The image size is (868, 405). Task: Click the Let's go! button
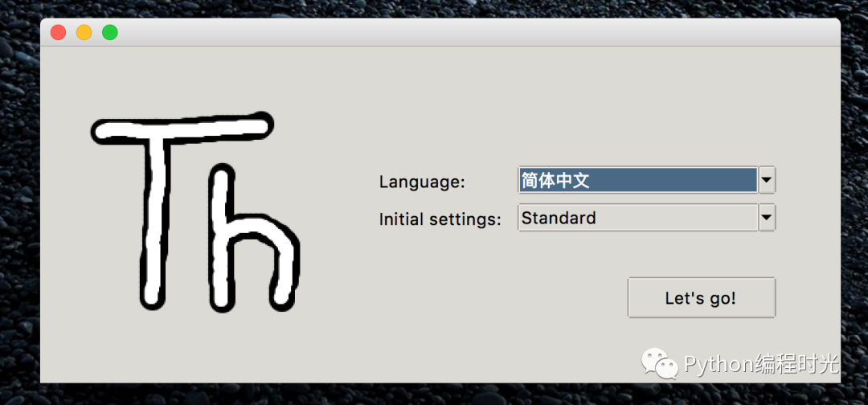[x=702, y=298]
